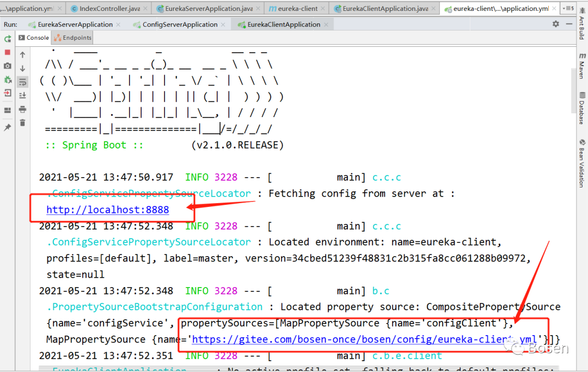Click the '2021-05-21 13:47:50.917' timestamp
588x372 pixels.
pos(106,178)
